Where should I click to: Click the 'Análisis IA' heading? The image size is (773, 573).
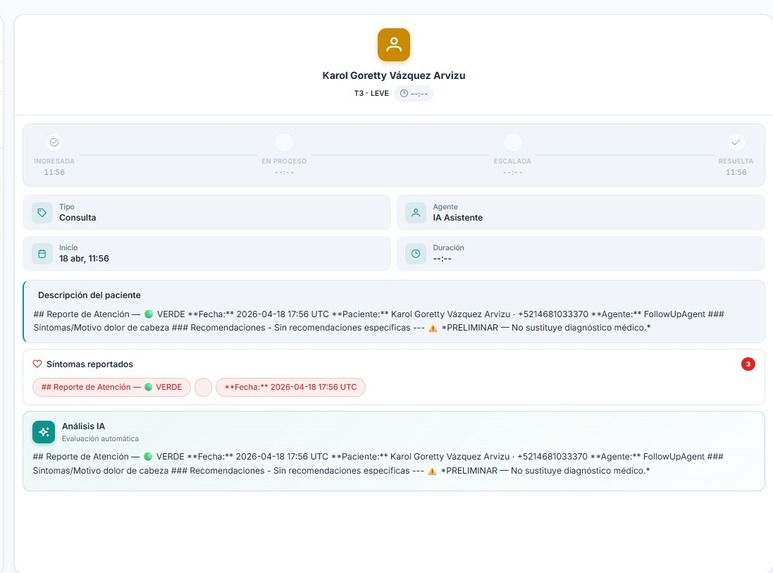(x=83, y=426)
